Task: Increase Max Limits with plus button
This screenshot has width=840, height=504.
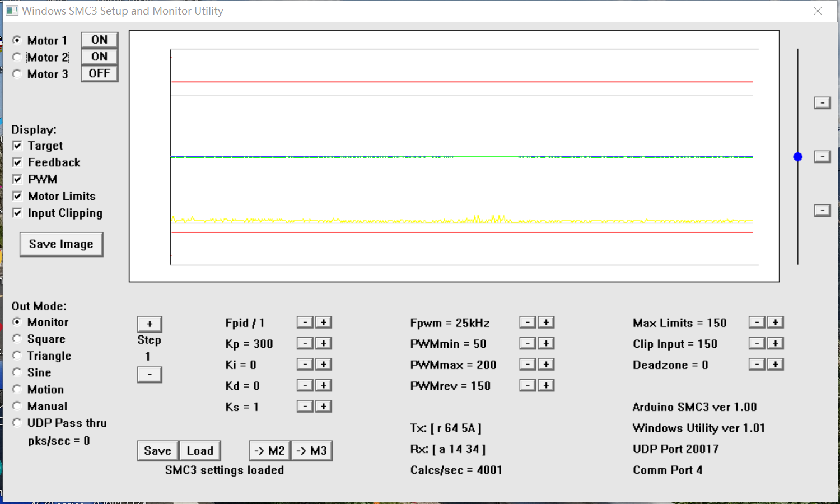Action: tap(776, 322)
